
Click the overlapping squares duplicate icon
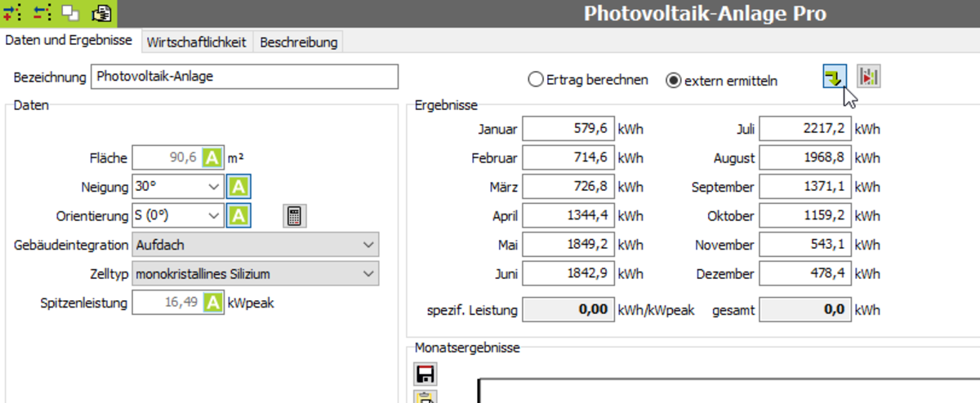(x=72, y=12)
